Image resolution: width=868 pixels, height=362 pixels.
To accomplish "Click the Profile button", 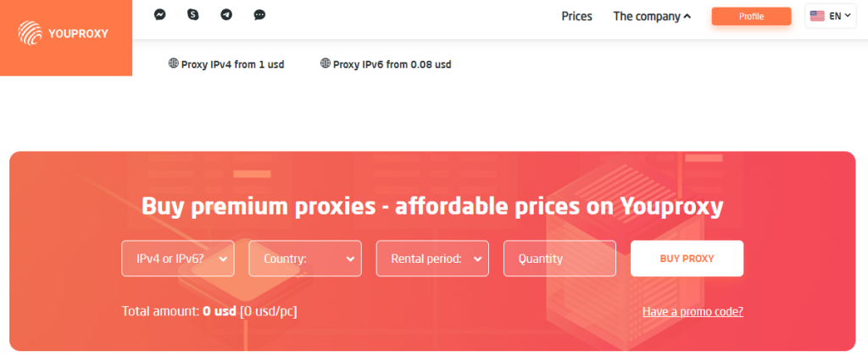I will [751, 16].
